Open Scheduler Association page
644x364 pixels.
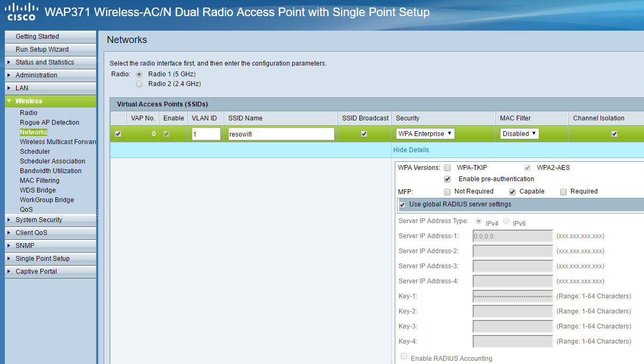coord(53,161)
